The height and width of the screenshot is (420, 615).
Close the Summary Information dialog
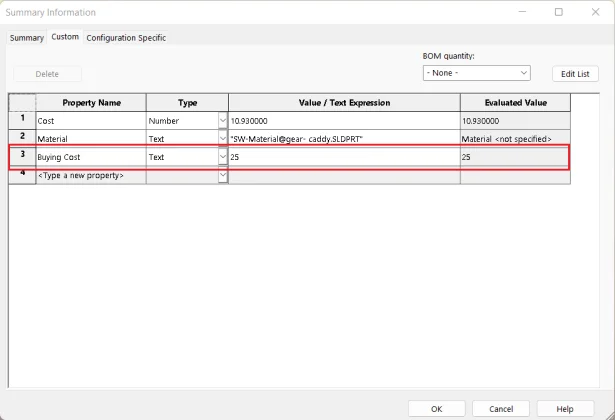pos(594,12)
